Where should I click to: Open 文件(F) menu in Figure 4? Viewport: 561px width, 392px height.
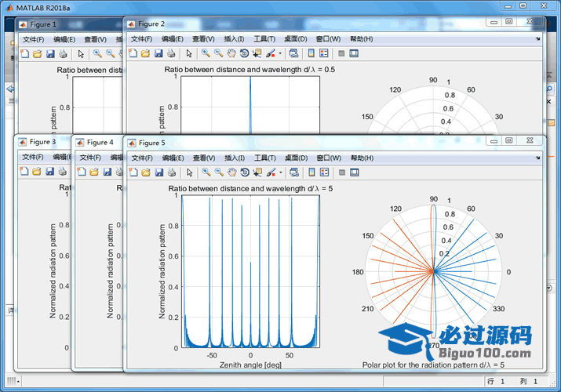pos(89,158)
